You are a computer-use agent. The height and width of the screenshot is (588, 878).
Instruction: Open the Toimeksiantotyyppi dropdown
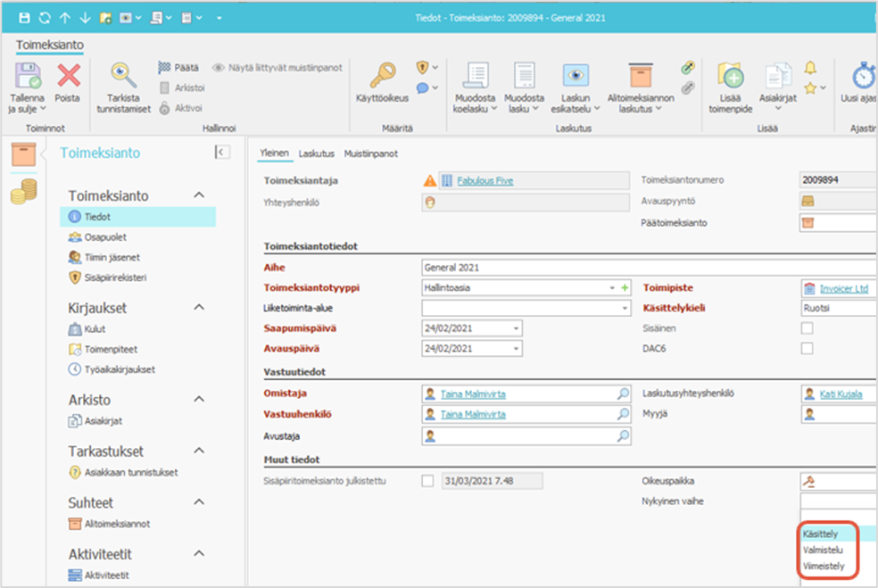click(x=612, y=288)
